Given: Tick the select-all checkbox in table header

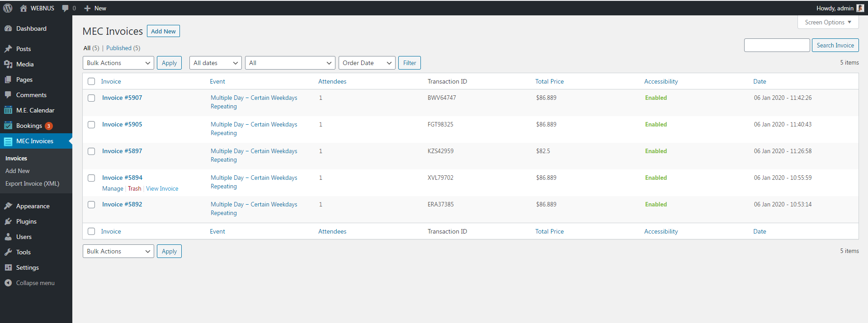Looking at the screenshot, I should [x=91, y=81].
